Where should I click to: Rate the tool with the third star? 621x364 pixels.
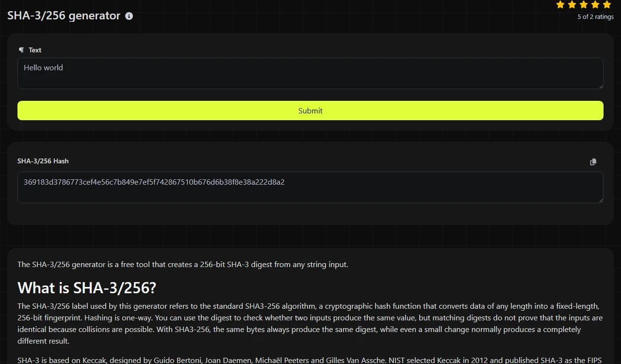(584, 5)
